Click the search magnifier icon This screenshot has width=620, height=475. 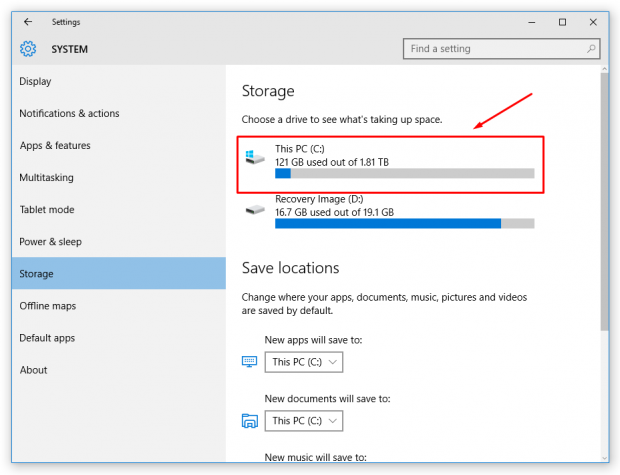tap(592, 49)
